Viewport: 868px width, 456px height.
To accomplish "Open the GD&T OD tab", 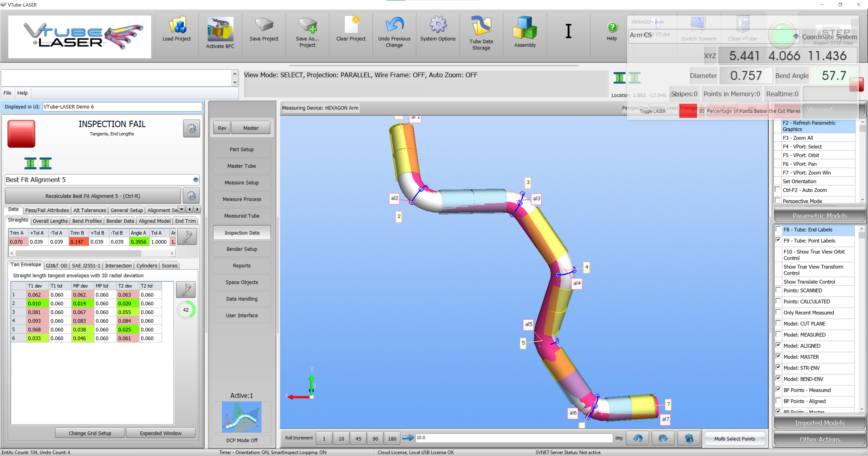I will (56, 266).
